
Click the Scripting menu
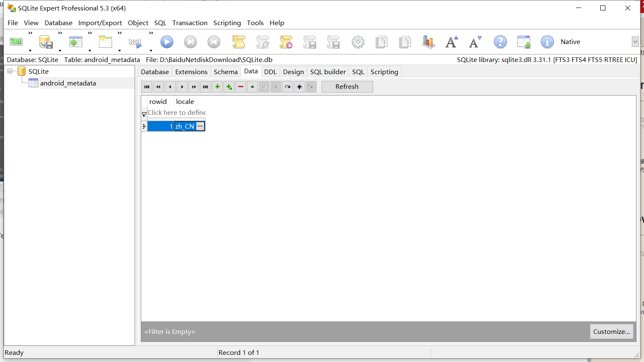[227, 23]
